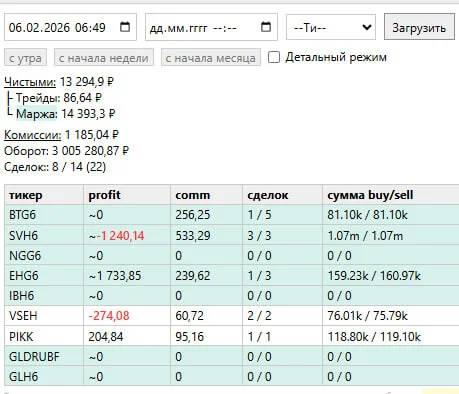Click the highlighted Маржа label
Viewport: 459px width, 394px height.
pyautogui.click(x=37, y=114)
